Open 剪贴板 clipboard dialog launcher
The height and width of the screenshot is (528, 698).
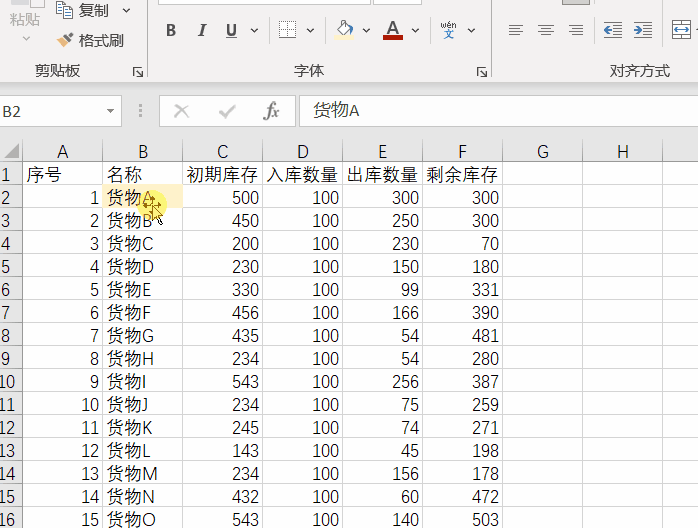click(138, 72)
